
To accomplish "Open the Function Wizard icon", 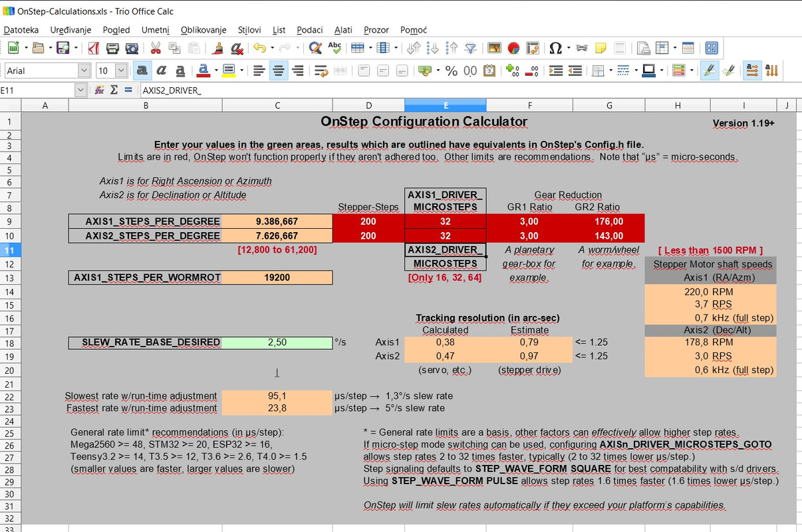I will (x=100, y=90).
